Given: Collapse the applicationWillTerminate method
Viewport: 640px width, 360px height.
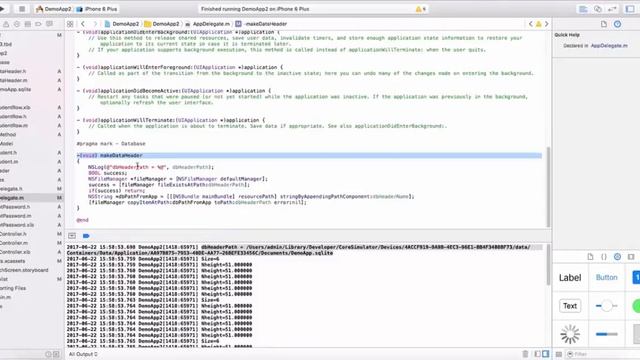Looking at the screenshot, I should point(78,120).
